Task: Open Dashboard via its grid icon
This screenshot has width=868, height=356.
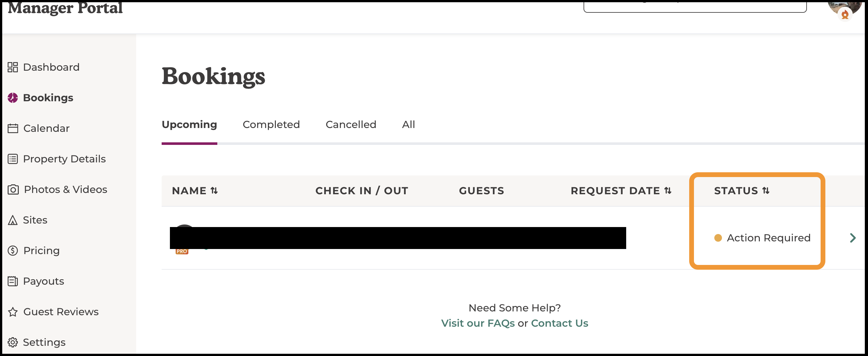Action: [x=13, y=67]
